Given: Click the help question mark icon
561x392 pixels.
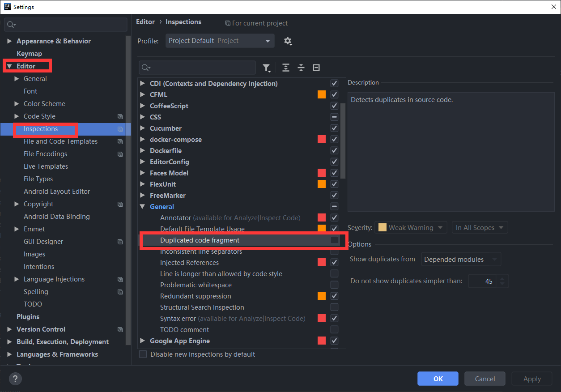Looking at the screenshot, I should 15,379.
